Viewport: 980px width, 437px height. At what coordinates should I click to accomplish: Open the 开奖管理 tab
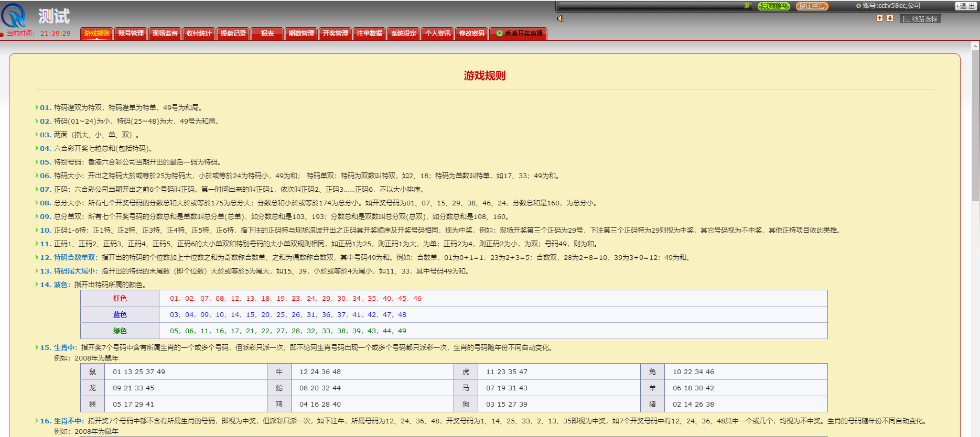336,34
